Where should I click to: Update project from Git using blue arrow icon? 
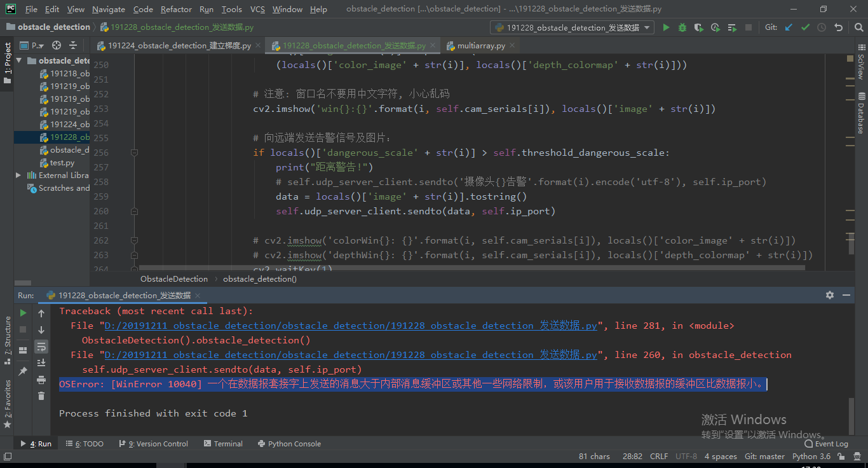[789, 28]
